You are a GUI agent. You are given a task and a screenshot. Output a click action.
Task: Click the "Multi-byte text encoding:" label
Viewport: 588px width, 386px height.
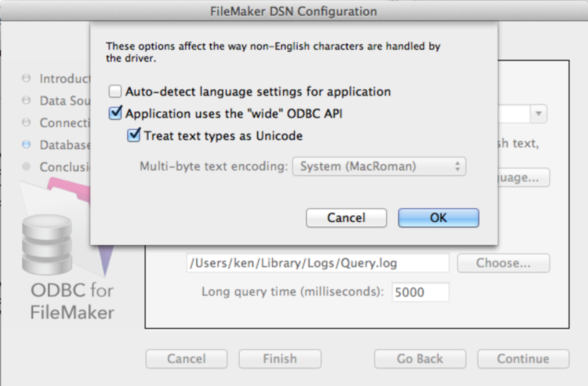(x=213, y=167)
